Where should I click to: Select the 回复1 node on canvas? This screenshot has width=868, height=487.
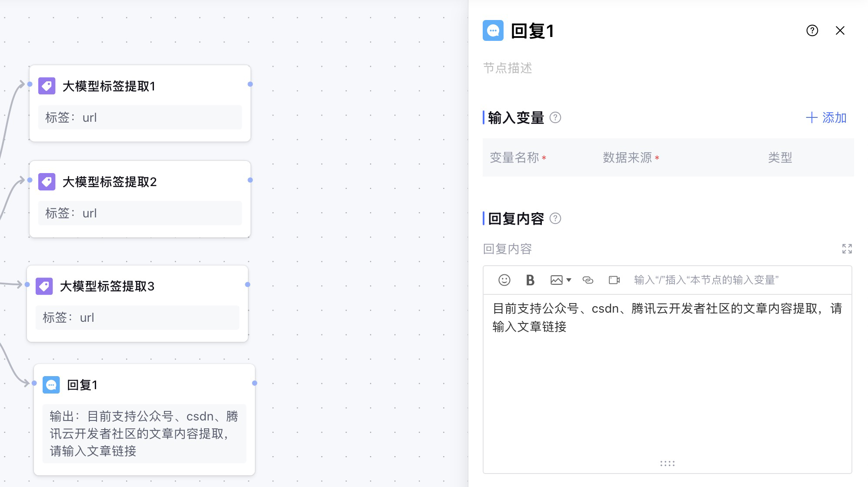pos(82,385)
